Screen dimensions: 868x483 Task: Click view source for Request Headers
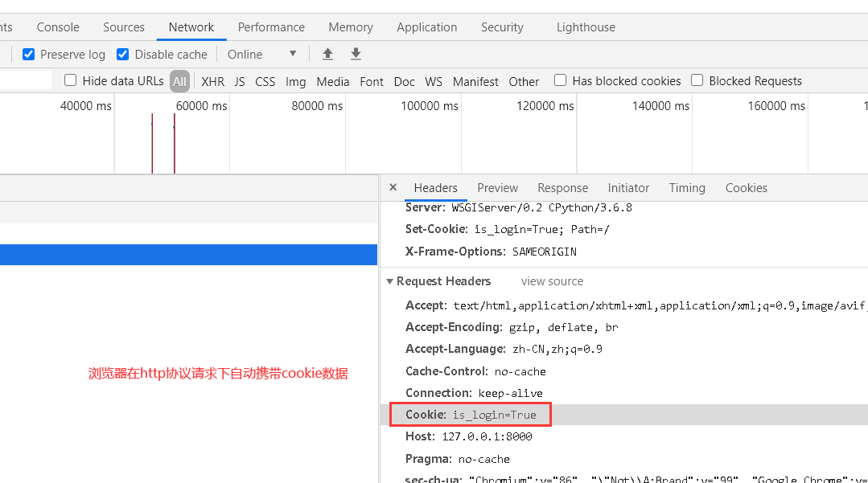coord(552,281)
